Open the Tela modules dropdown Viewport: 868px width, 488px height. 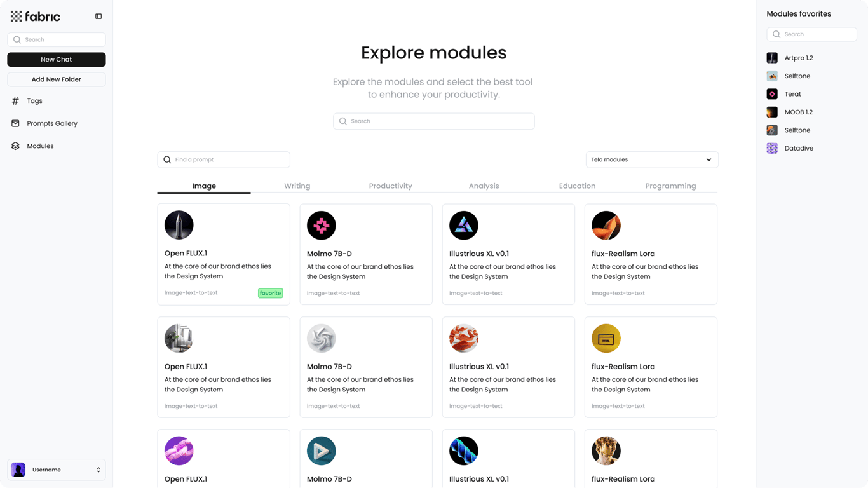652,159
